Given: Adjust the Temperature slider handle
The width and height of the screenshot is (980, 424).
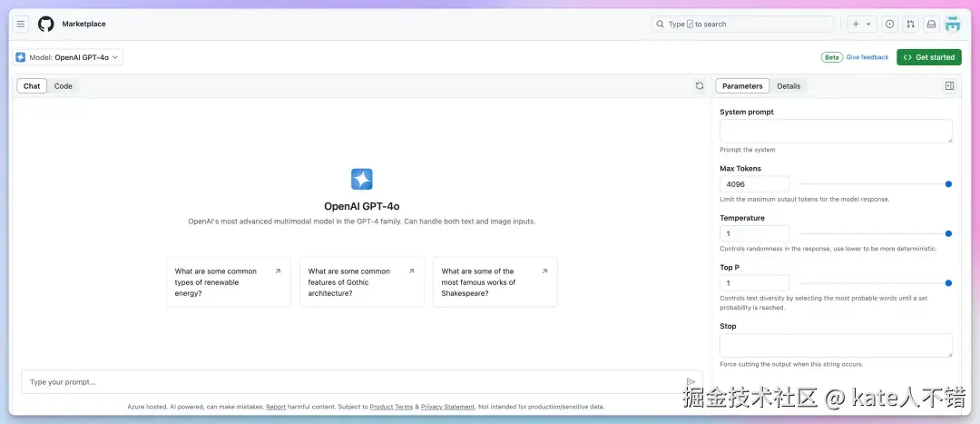Looking at the screenshot, I should point(948,233).
